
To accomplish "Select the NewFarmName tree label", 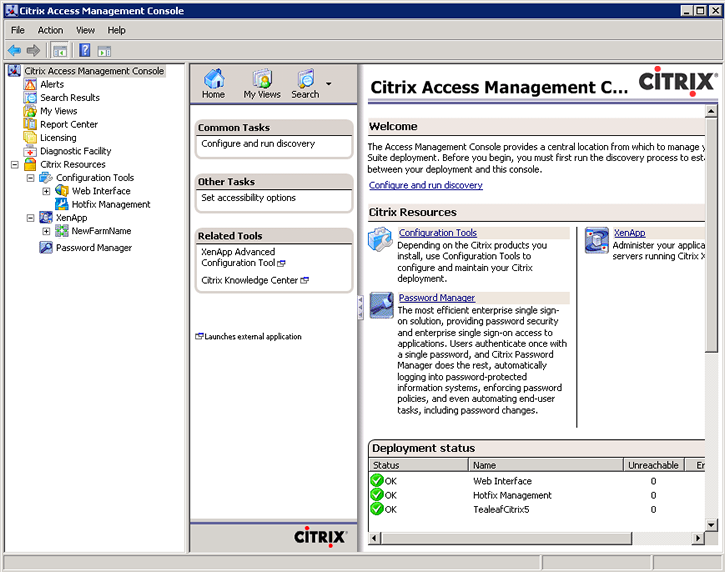I will 101,231.
